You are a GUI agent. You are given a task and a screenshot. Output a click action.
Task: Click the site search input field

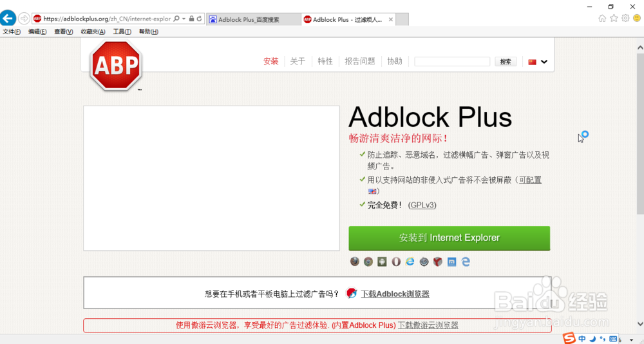point(452,62)
